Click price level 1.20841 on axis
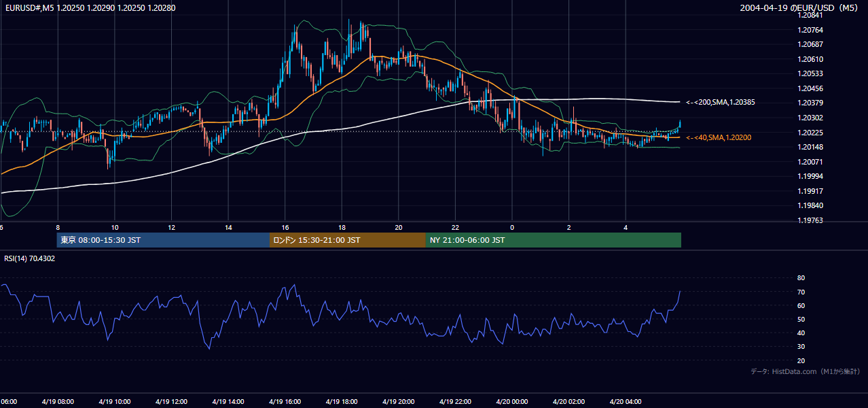868x408 pixels. [x=811, y=15]
